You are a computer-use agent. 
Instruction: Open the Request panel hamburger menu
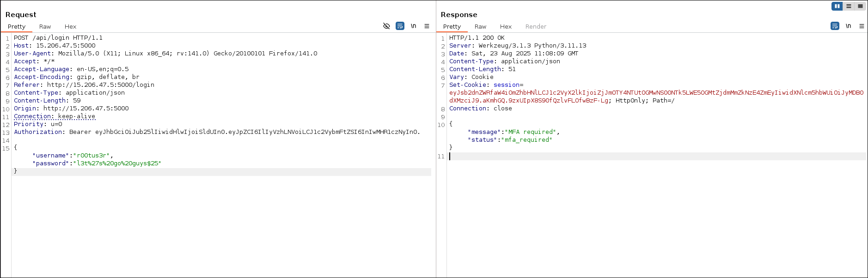[427, 26]
